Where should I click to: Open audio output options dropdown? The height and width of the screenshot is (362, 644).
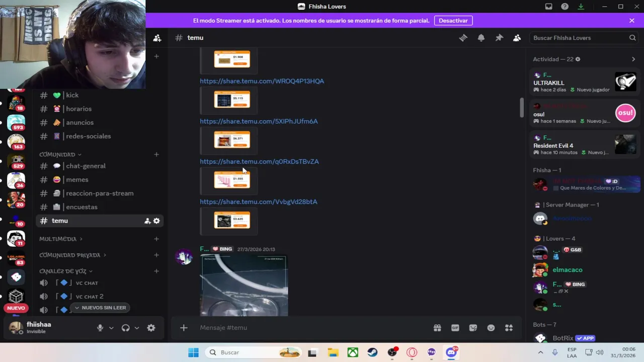click(x=136, y=328)
